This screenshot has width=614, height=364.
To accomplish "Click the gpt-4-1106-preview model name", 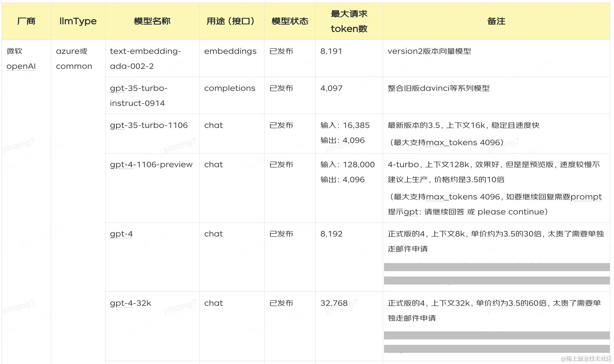I will tap(151, 164).
